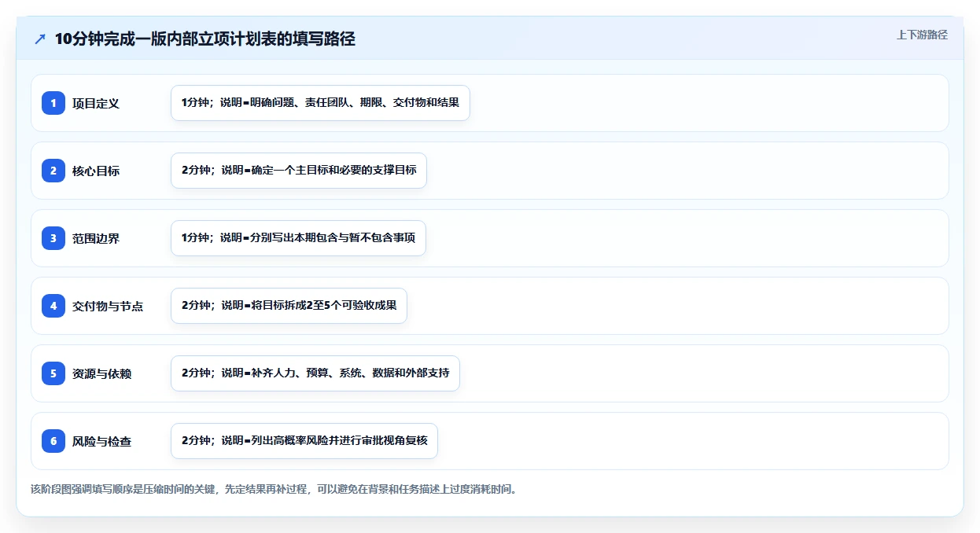Select the 交付物与节点 step label

point(108,306)
